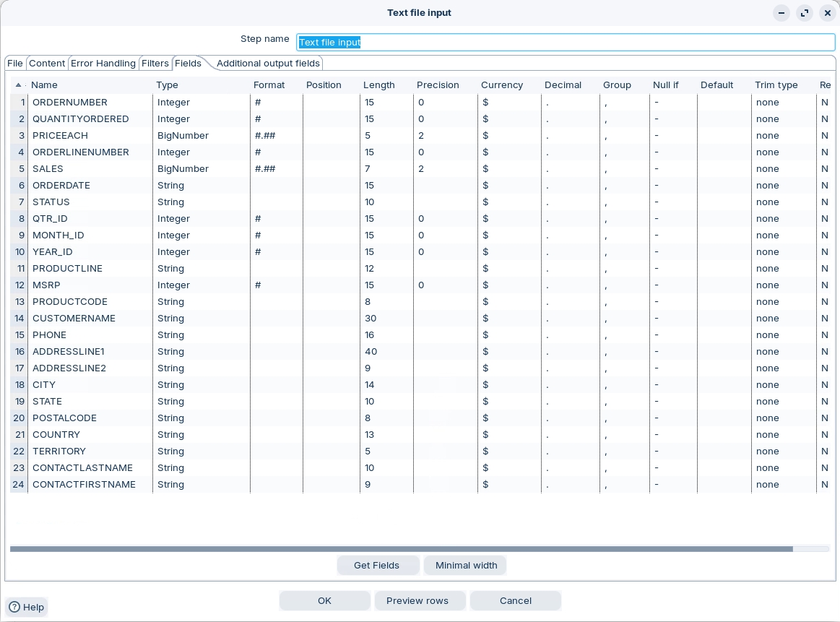Click the sort arrow in table header
840x622 pixels.
pyautogui.click(x=18, y=85)
